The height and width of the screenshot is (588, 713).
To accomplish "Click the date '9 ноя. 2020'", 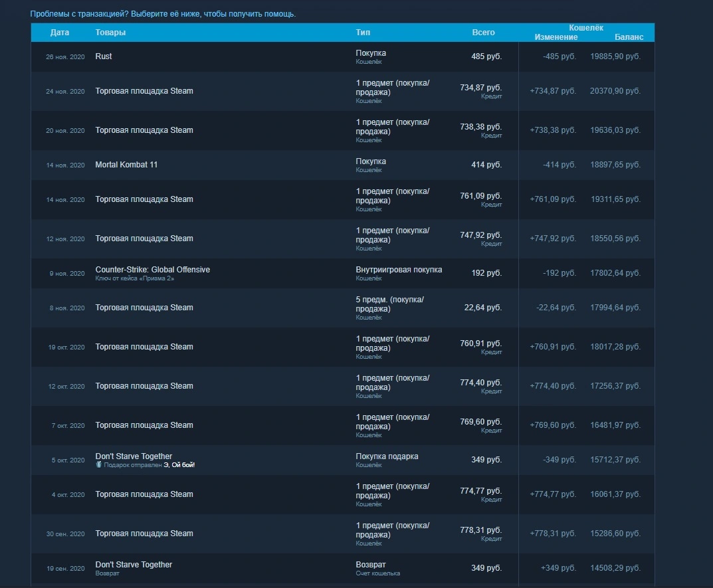I will pyautogui.click(x=67, y=273).
